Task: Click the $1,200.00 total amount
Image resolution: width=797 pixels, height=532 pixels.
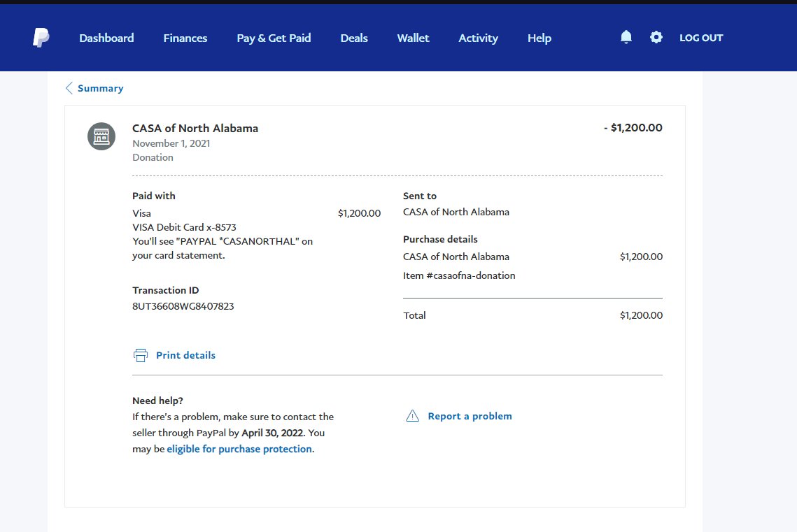Action: [x=642, y=315]
